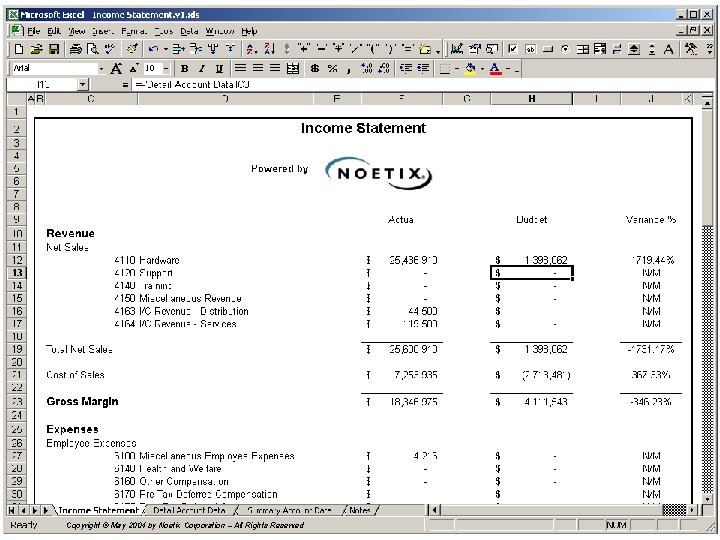The width and height of the screenshot is (720, 540).
Task: Create a new workbook with New icon
Action: [19, 49]
